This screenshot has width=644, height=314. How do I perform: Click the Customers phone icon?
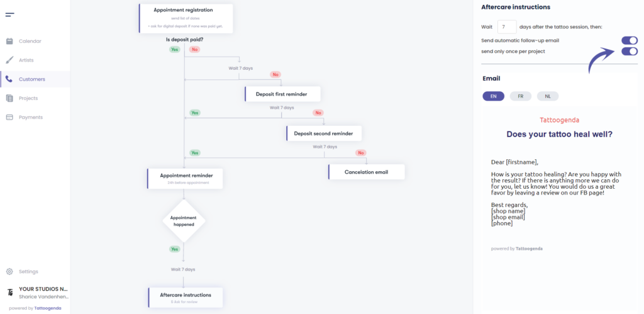pos(9,79)
